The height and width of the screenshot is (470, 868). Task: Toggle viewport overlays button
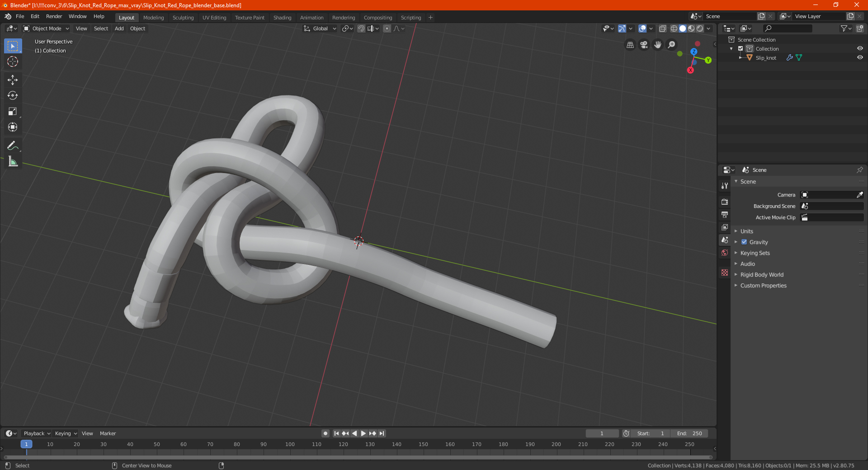pos(642,28)
